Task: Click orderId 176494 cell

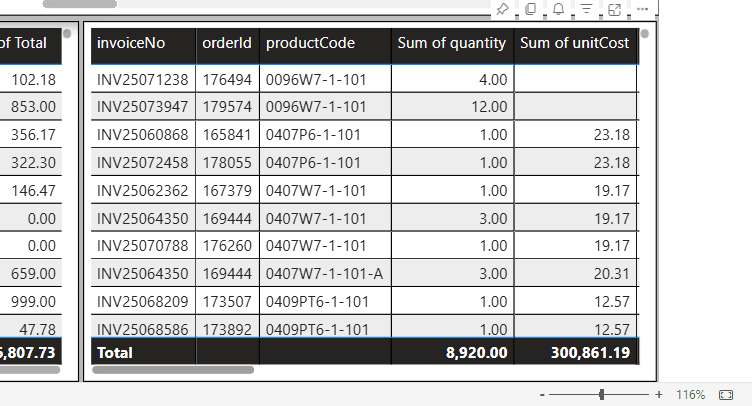Action: (x=227, y=80)
